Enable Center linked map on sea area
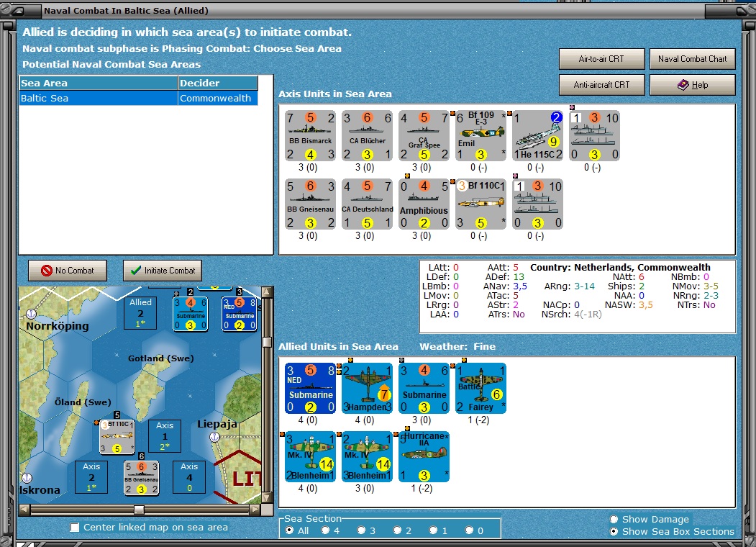 pos(75,528)
